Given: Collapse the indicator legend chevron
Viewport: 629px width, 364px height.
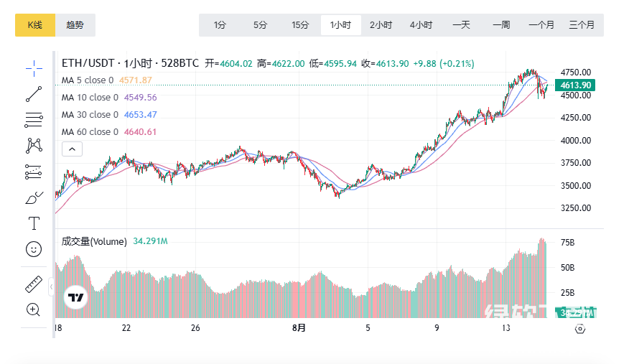Looking at the screenshot, I should [73, 149].
